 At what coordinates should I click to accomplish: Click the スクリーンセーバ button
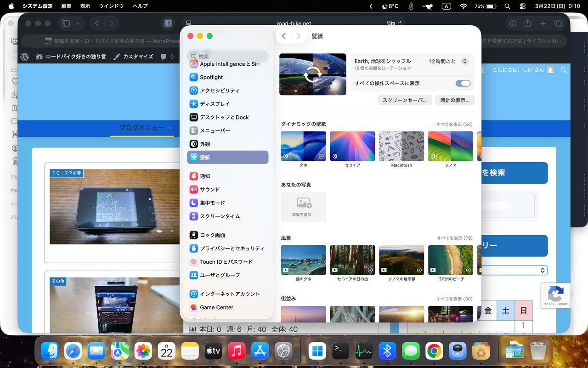click(404, 100)
